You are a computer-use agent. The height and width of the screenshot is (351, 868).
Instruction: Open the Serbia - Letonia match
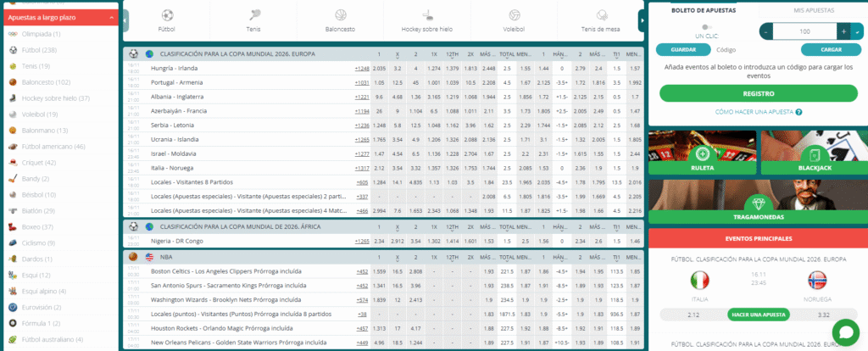pos(171,125)
